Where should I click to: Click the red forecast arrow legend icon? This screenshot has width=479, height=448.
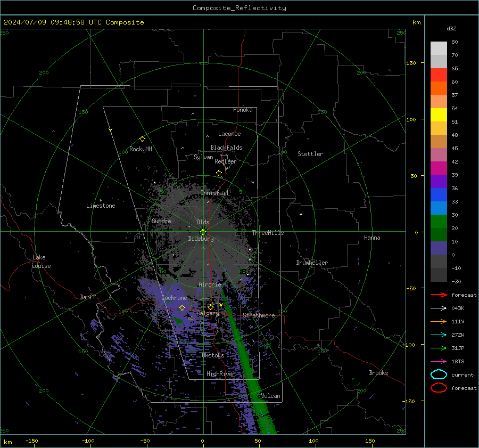tap(439, 295)
